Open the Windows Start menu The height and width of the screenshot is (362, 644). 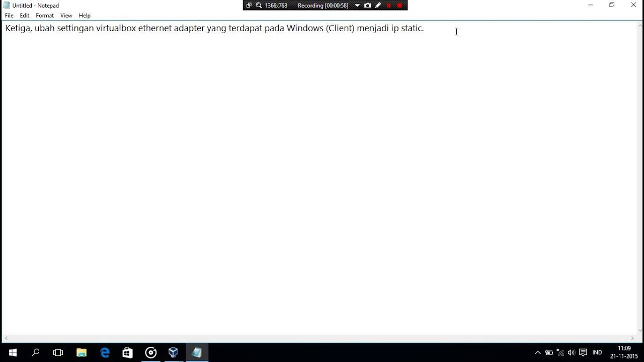coord(12,352)
